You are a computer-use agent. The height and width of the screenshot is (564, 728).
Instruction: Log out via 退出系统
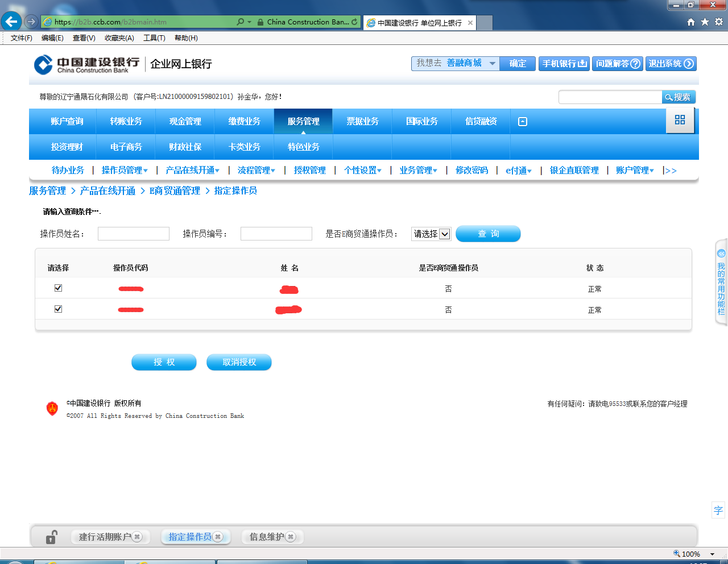coord(671,64)
